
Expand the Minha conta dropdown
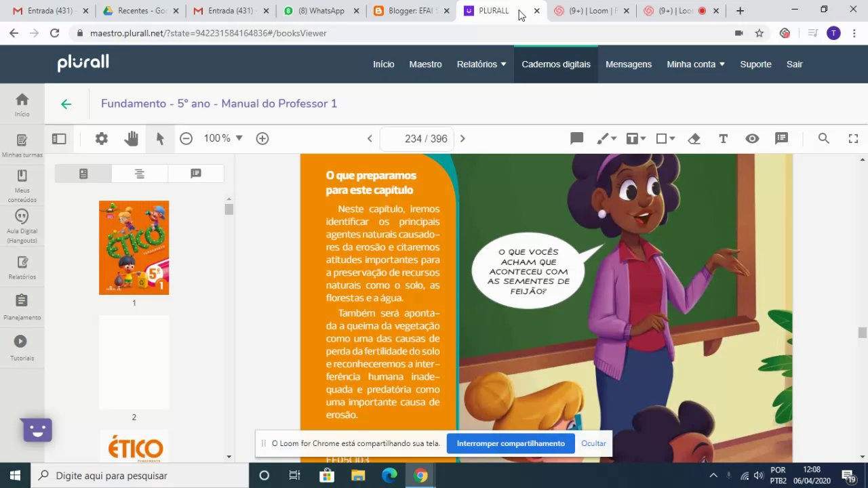click(696, 64)
